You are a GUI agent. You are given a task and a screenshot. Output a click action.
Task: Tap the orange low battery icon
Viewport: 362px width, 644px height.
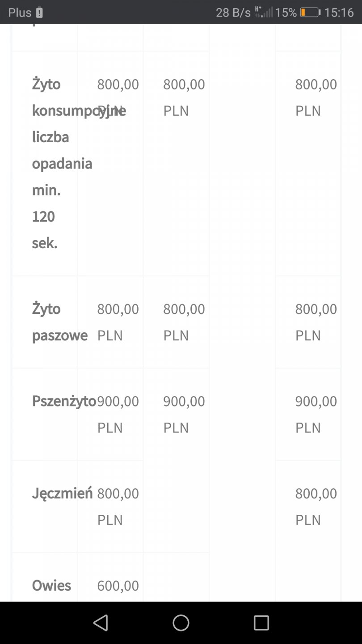pos(310,13)
